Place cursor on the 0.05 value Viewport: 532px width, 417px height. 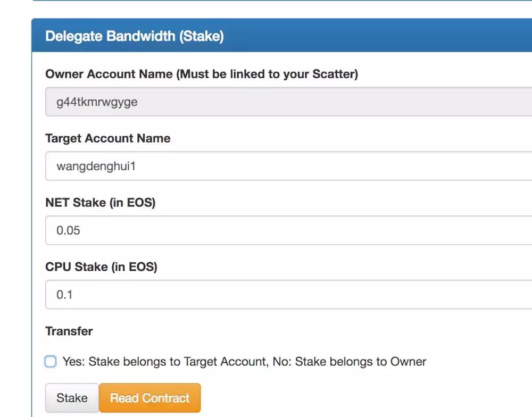coord(69,230)
